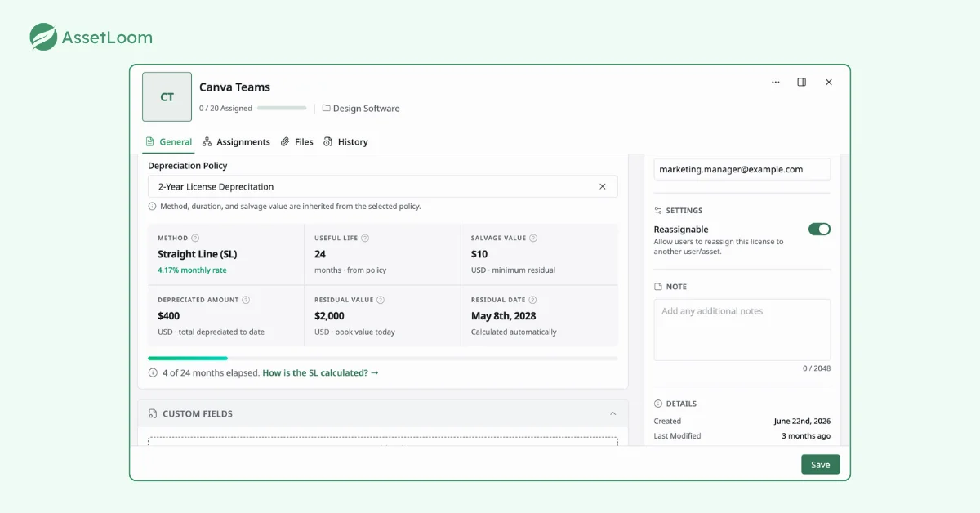
Task: Show help for Depreciated Amount
Action: coord(246,300)
